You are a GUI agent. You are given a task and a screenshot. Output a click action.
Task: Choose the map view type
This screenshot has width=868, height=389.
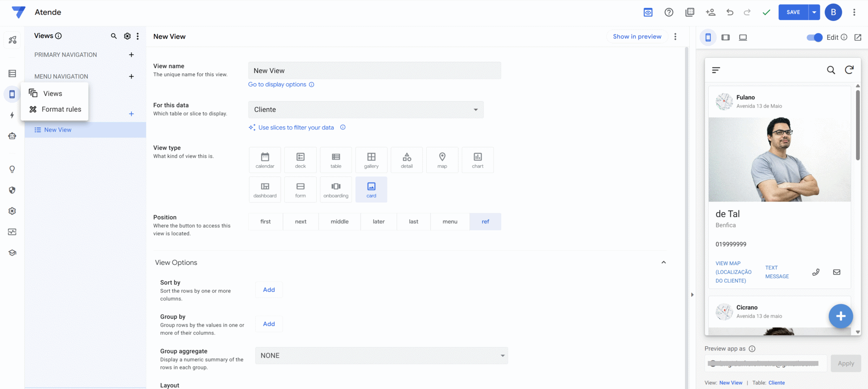click(442, 160)
